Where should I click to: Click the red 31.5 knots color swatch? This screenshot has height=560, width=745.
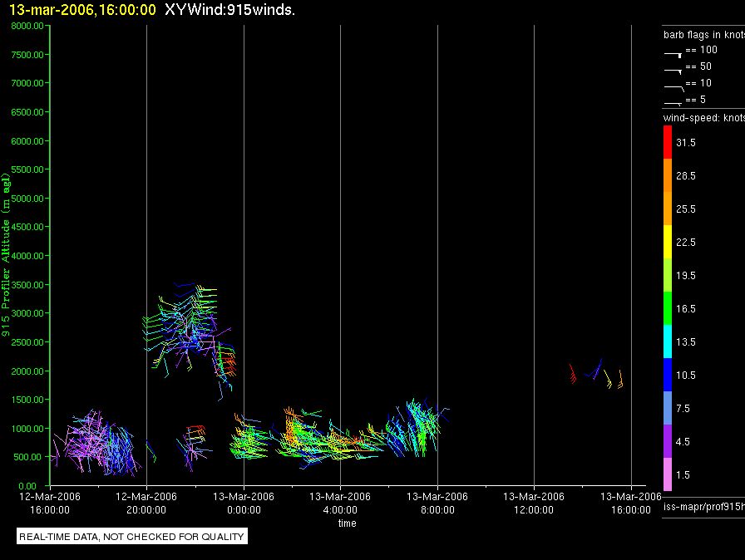click(668, 142)
